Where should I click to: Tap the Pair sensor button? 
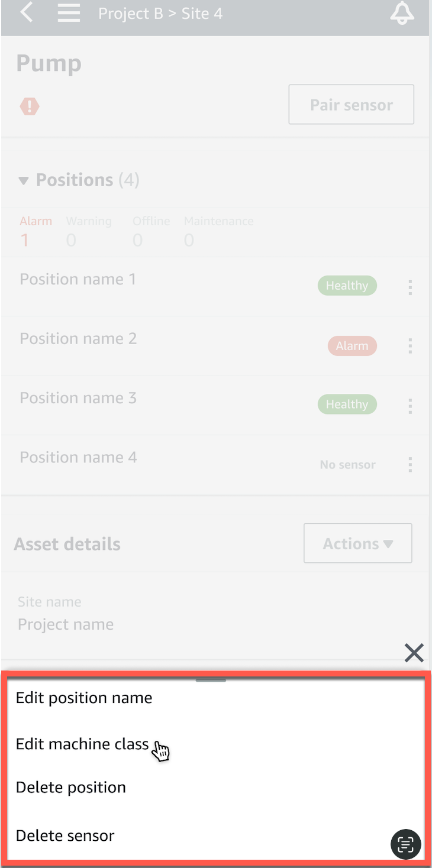tap(351, 105)
